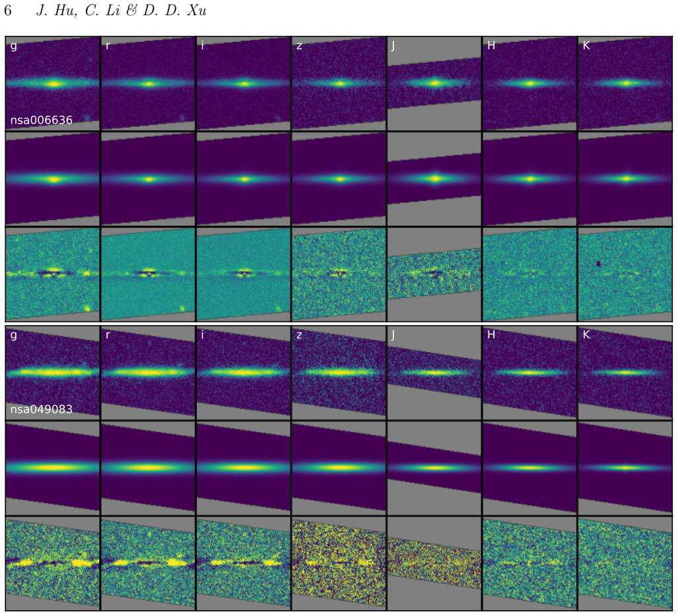677x616 pixels.
Task: Select the nsa006636 z-band model image
Action: pos(339,179)
